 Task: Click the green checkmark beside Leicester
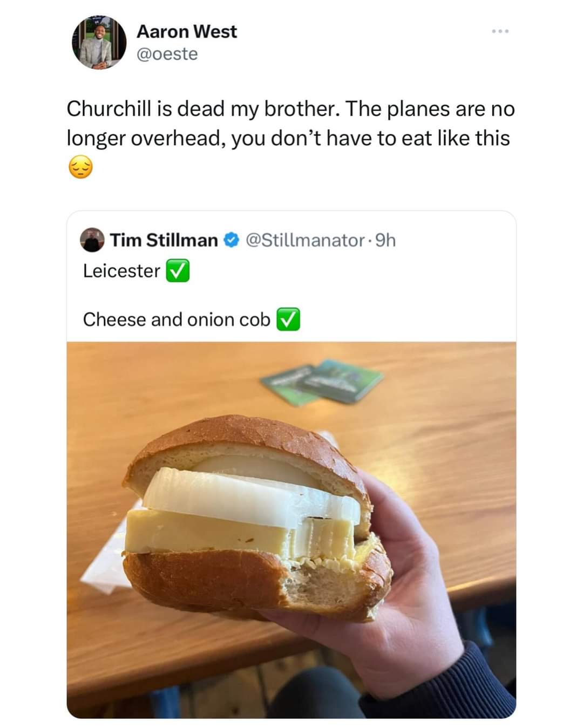pos(178,271)
